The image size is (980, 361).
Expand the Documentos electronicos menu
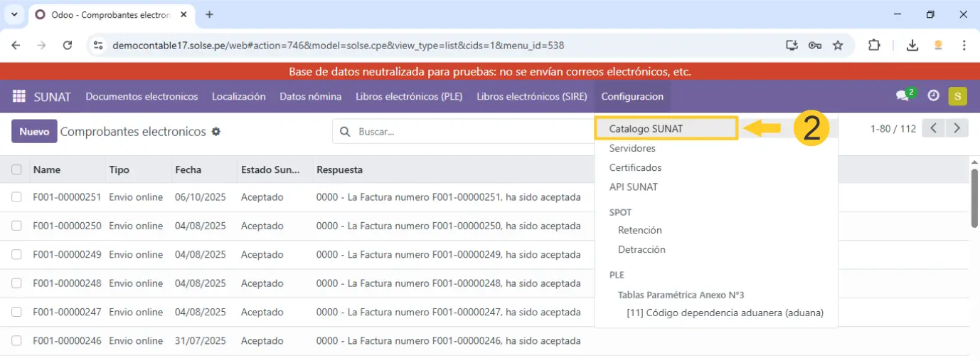pyautogui.click(x=142, y=96)
